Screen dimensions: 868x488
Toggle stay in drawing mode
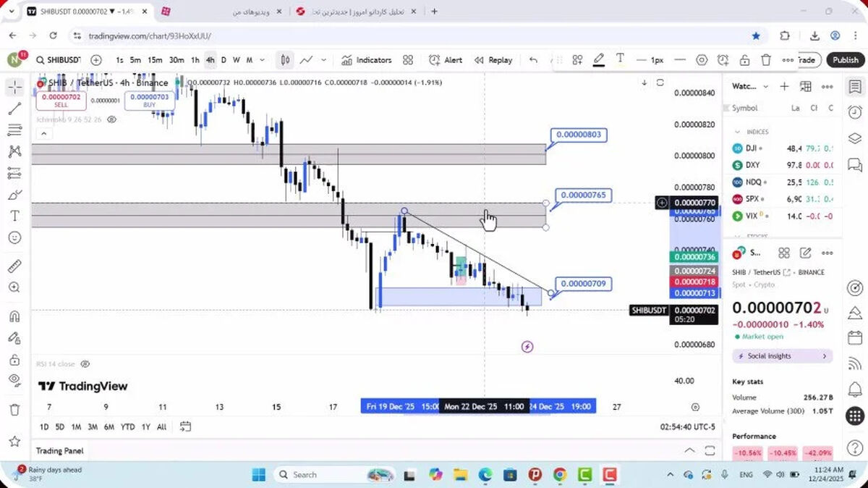coord(14,337)
